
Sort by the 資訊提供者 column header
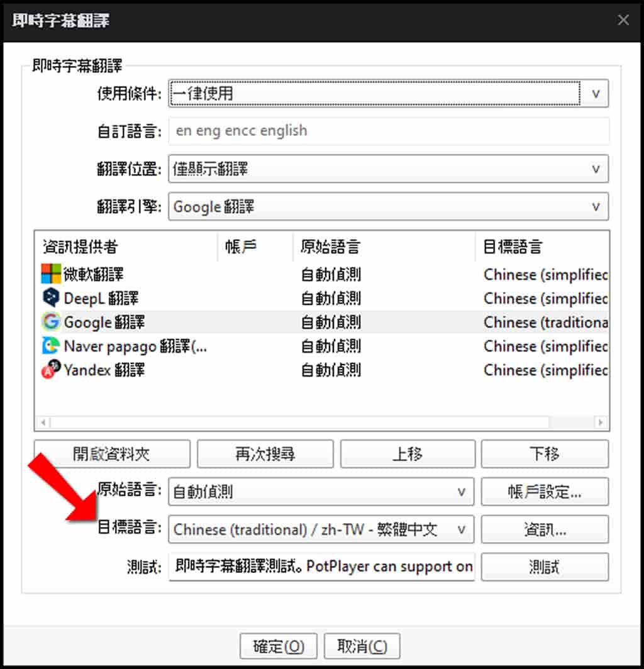pyautogui.click(x=126, y=246)
